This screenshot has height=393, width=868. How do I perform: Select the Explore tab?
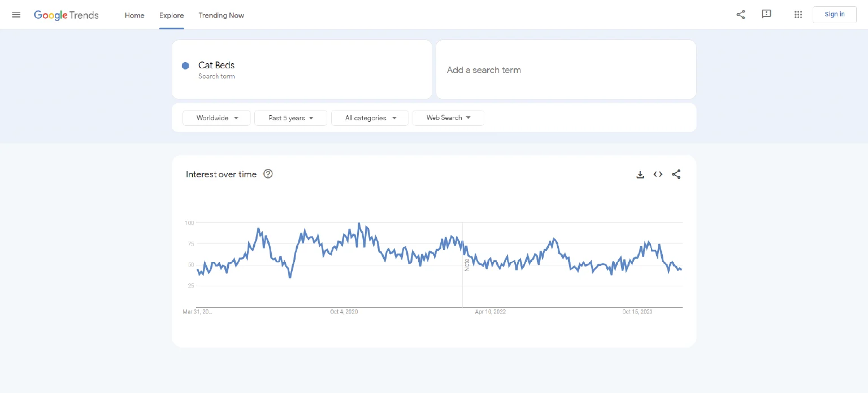(171, 15)
